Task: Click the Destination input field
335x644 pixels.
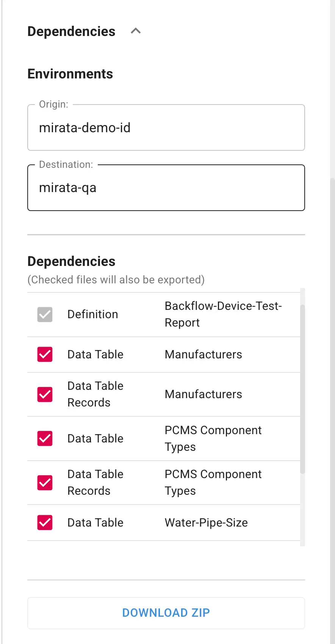Action: [166, 188]
